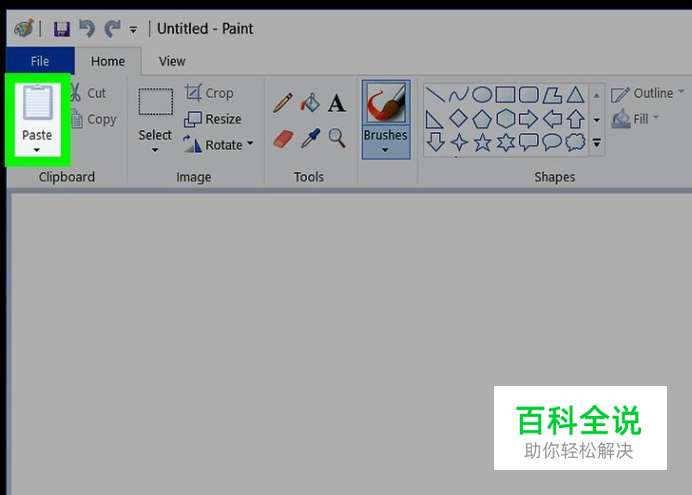Select the Oval shape

[482, 94]
